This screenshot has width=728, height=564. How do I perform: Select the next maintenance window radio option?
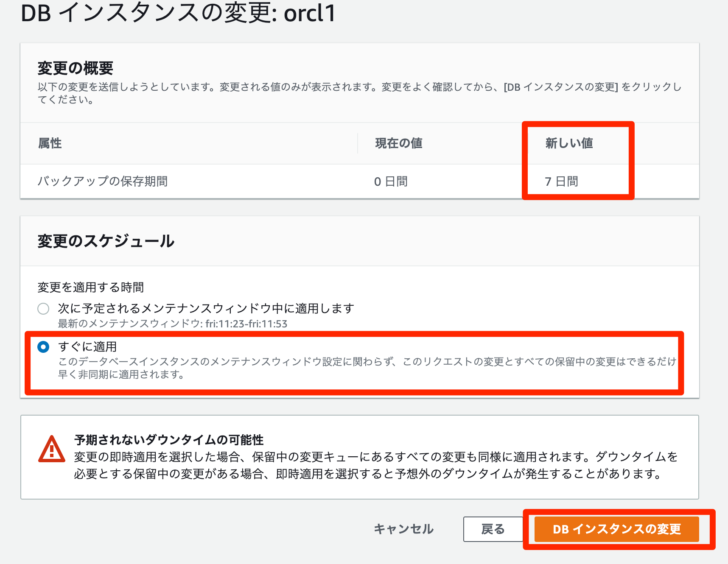[x=43, y=308]
